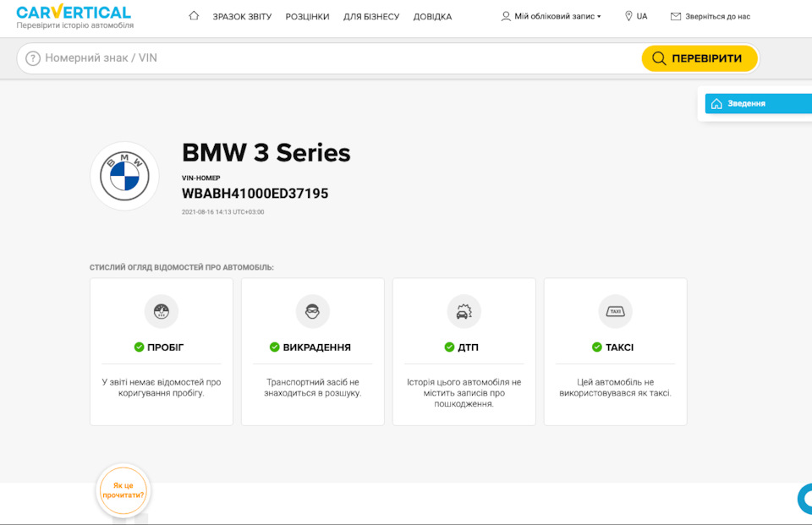Click text about no damage records

coord(464,393)
